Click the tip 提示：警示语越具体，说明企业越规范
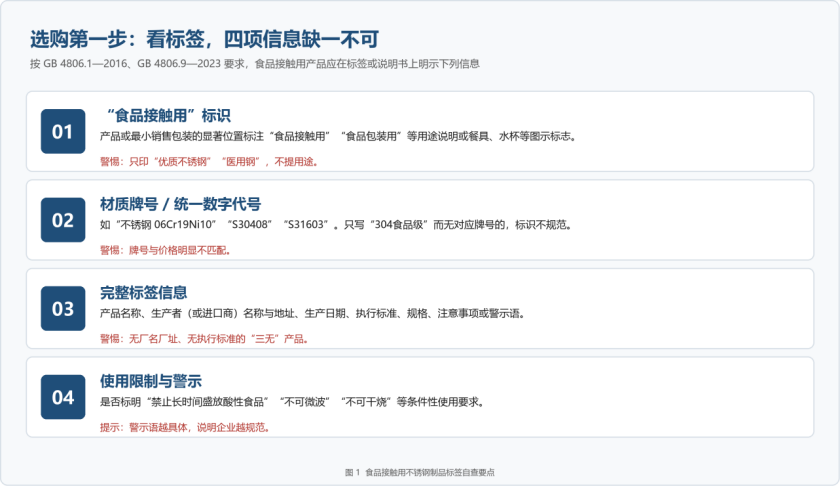The height and width of the screenshot is (486, 840). pyautogui.click(x=185, y=427)
